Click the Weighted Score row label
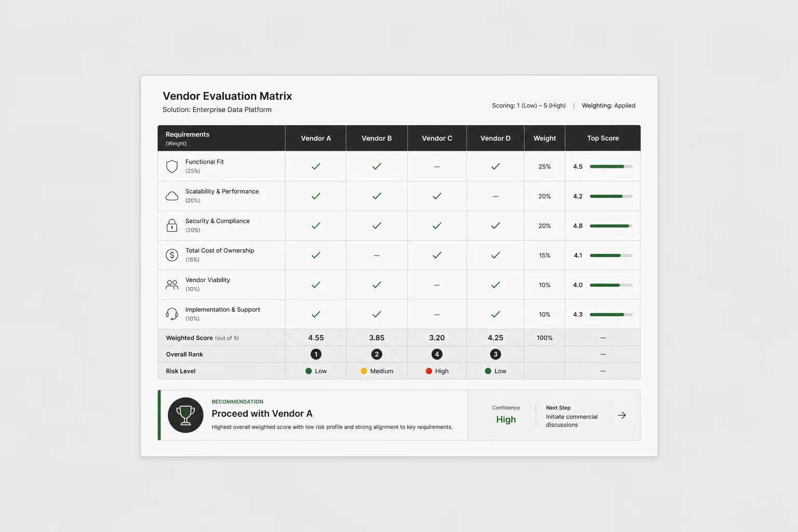This screenshot has height=532, width=798. pyautogui.click(x=202, y=338)
